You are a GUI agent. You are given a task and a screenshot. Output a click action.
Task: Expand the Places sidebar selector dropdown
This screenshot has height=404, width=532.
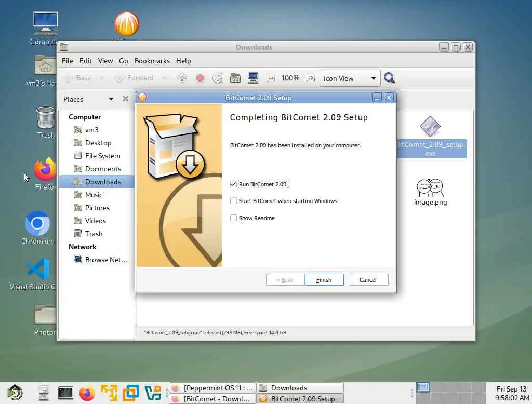click(x=111, y=99)
